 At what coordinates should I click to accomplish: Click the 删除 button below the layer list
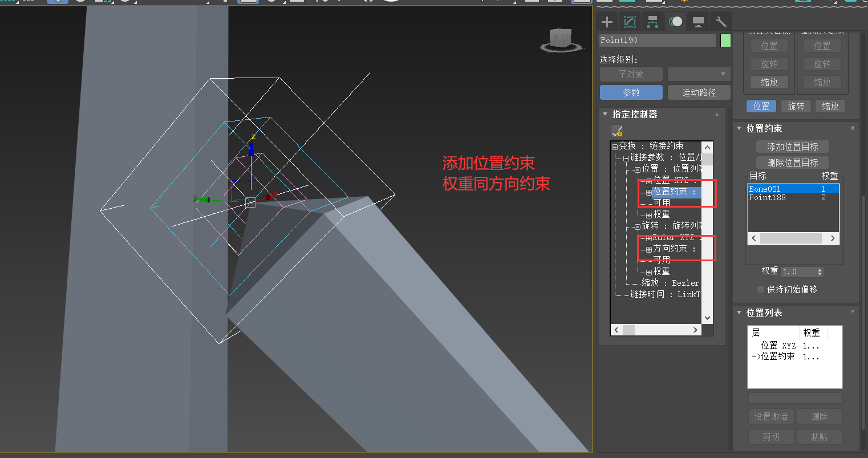820,416
